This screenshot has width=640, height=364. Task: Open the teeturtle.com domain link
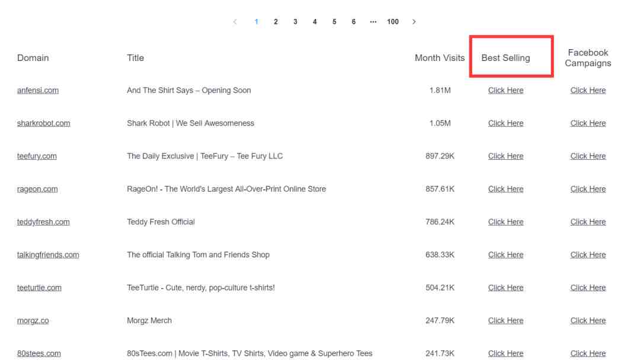pyautogui.click(x=39, y=288)
